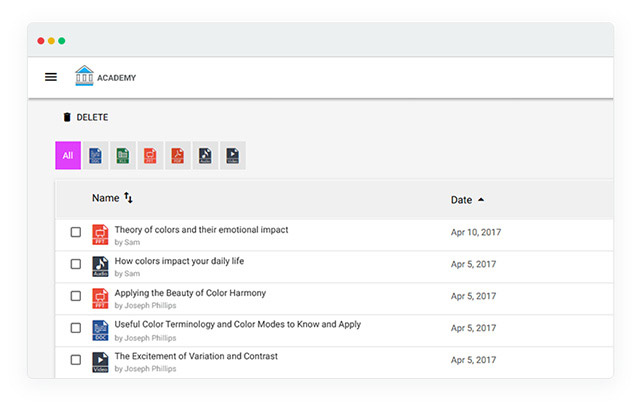Screen dimensions: 640x410
Task: Click 'by Joseph Phillips' under Excitement of Variation
Action: pos(145,369)
